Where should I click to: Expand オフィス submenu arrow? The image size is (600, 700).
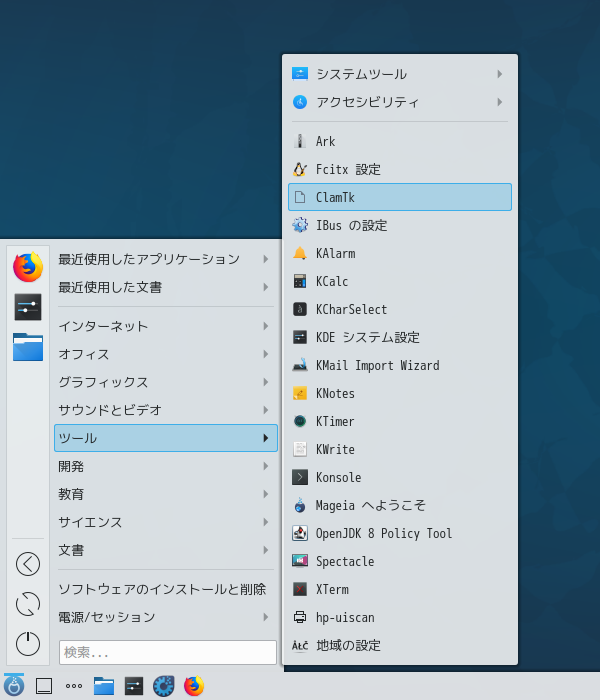coord(266,354)
